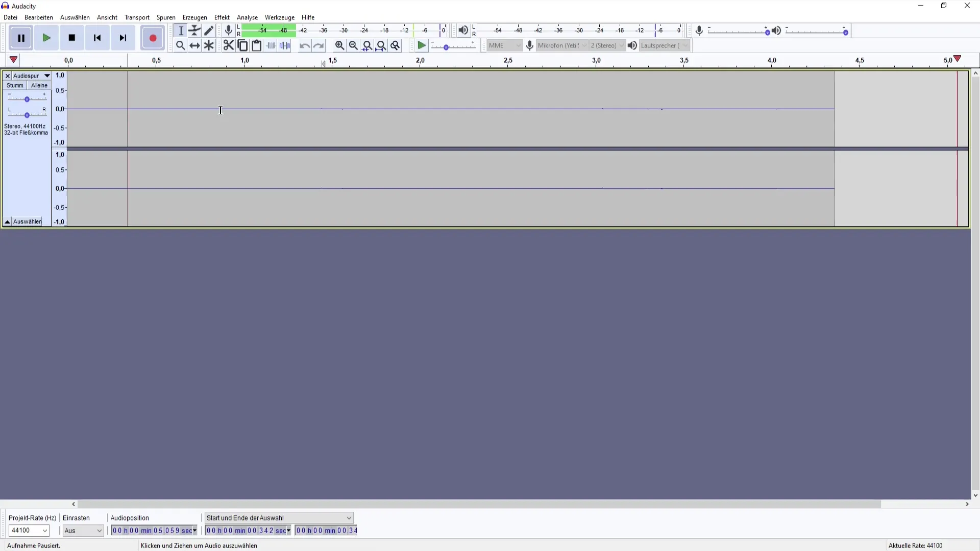Open the Effekt menu
This screenshot has width=980, height=551.
coord(222,17)
